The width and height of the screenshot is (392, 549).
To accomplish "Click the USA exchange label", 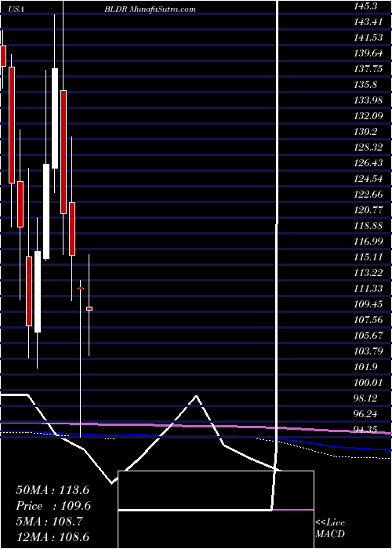I will (16, 9).
